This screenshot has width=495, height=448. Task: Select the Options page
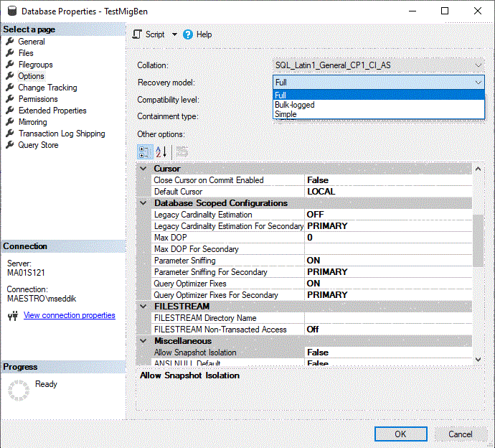[31, 76]
